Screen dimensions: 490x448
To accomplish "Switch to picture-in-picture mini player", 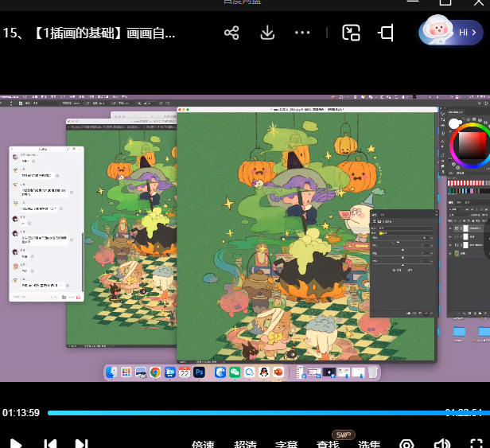I will pyautogui.click(x=351, y=33).
